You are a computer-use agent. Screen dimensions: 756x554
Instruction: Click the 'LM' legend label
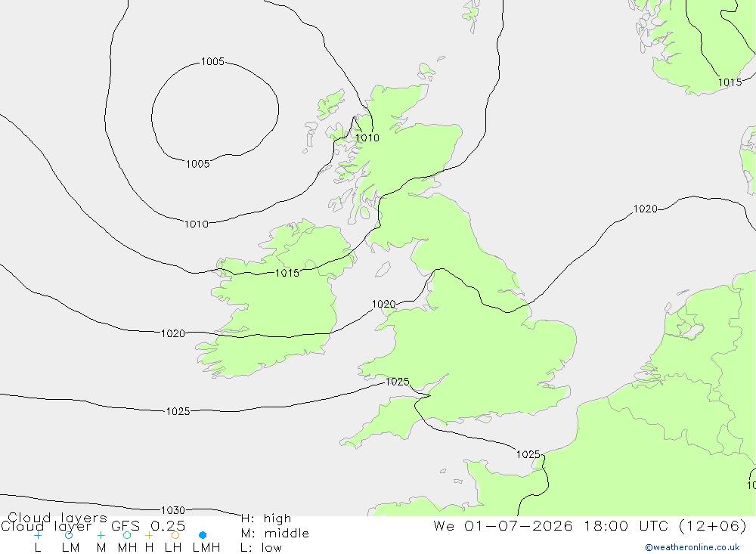pos(70,548)
